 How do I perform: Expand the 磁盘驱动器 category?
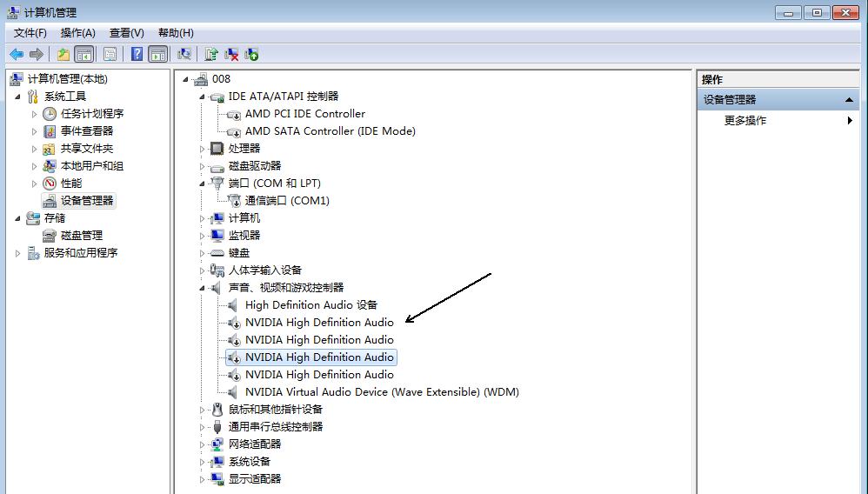[202, 166]
